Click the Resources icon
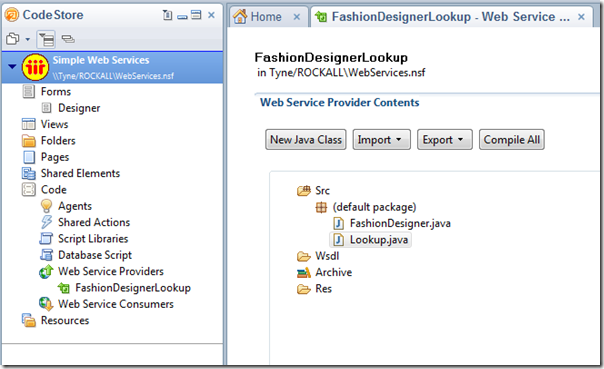Viewport: 604px width, 369px height. tap(29, 320)
